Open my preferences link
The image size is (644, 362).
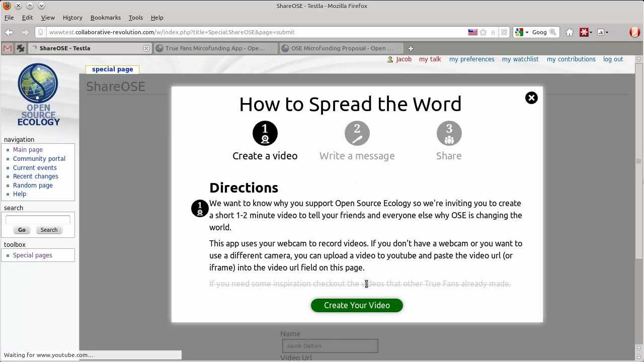(x=472, y=59)
